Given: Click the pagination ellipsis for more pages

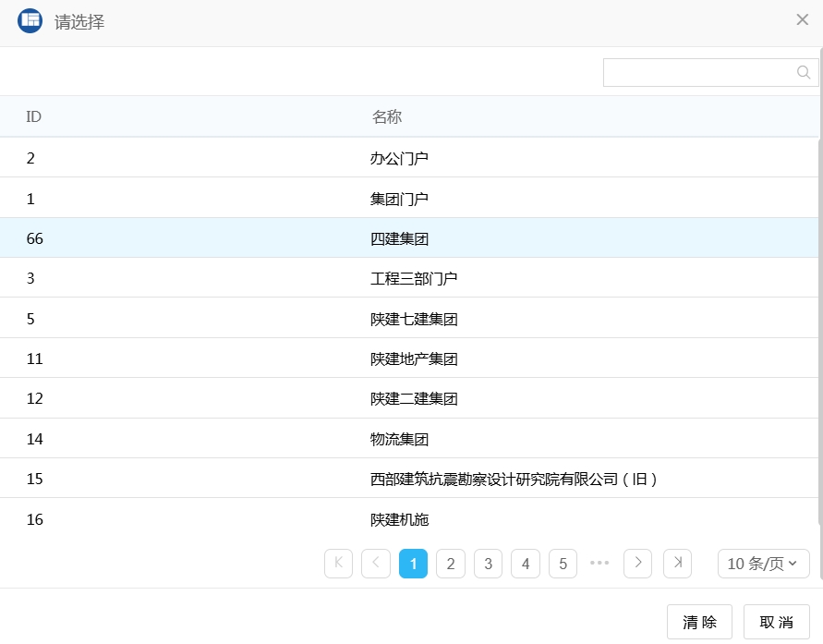Looking at the screenshot, I should [x=600, y=563].
